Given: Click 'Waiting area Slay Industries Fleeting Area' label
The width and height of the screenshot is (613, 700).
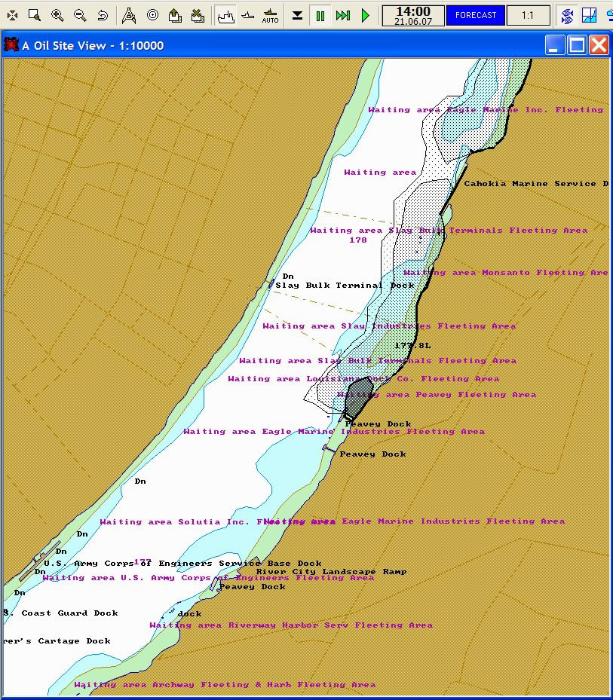Looking at the screenshot, I should 389,326.
